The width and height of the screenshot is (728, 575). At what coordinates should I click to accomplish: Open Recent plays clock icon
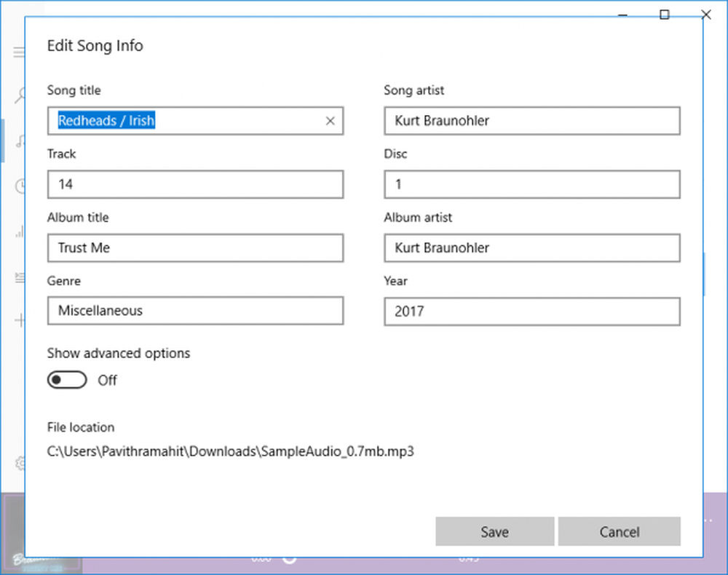(20, 186)
